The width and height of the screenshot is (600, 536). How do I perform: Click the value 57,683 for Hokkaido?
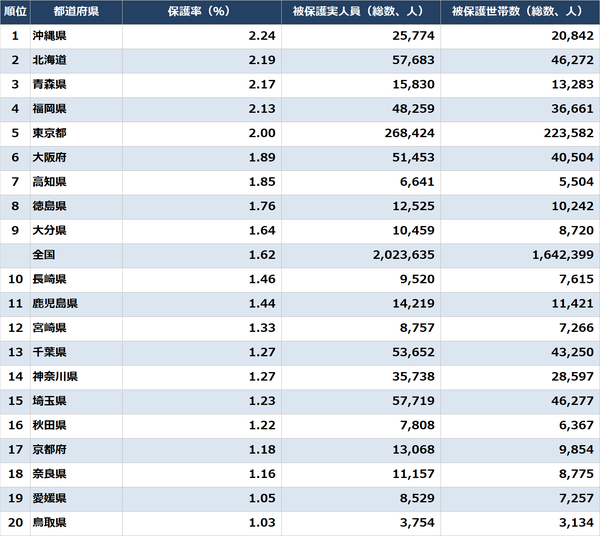coord(414,60)
